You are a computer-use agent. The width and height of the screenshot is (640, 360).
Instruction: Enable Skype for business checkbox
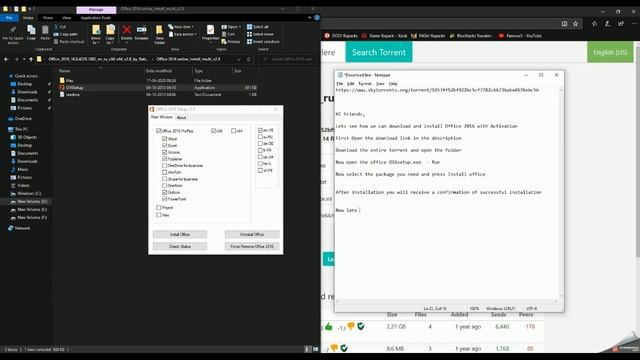point(164,179)
